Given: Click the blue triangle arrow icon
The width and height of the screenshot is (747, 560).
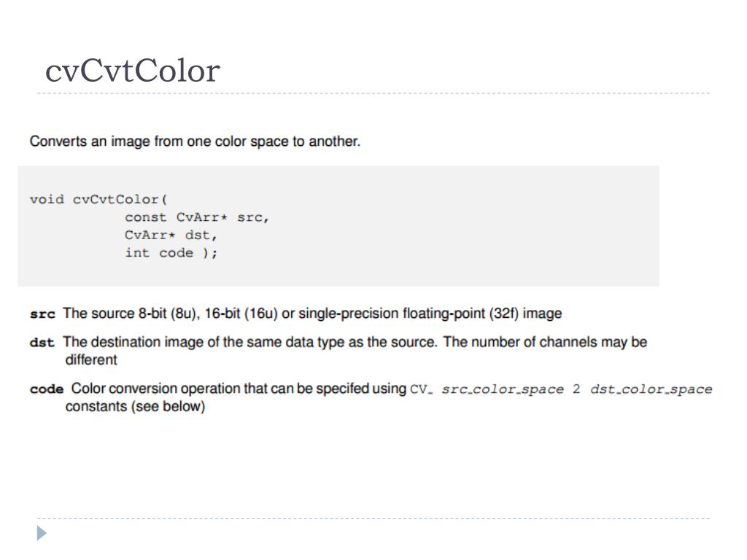Looking at the screenshot, I should [42, 533].
